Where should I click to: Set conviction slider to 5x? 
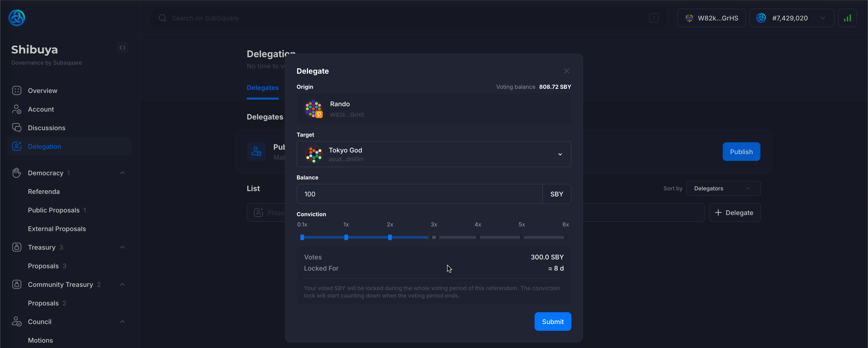tap(522, 237)
